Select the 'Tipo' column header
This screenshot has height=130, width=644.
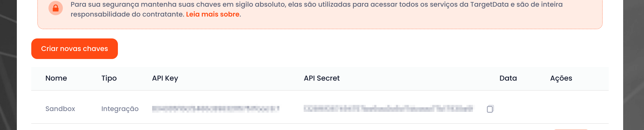(109, 78)
